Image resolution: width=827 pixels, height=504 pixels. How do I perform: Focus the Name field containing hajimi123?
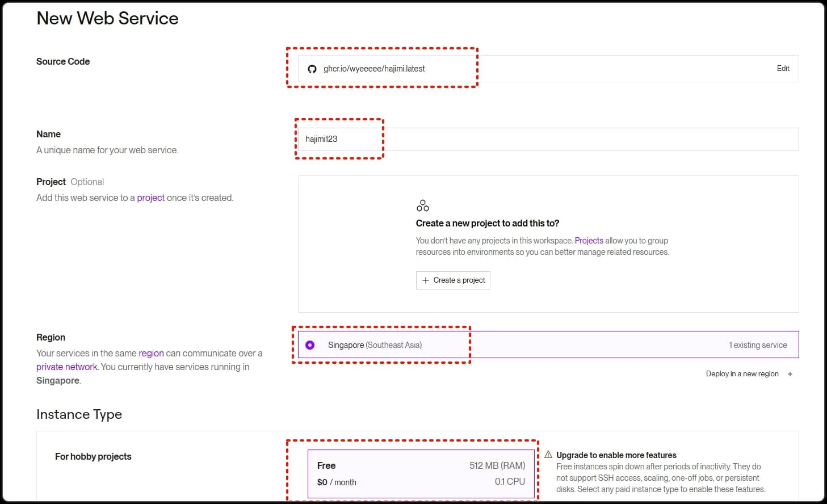pos(548,139)
